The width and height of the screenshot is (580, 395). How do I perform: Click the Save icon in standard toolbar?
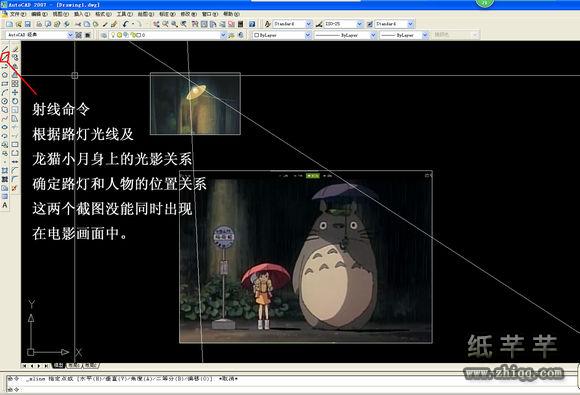(x=28, y=24)
